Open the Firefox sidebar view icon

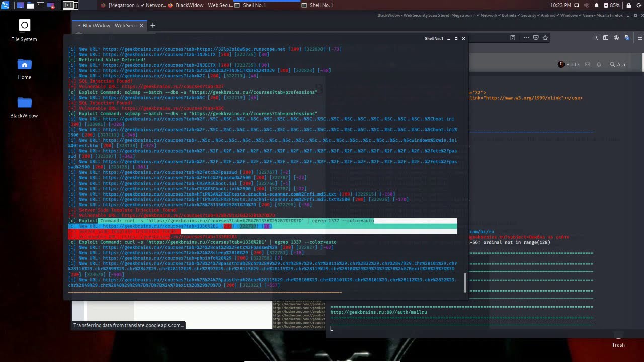coord(605,38)
